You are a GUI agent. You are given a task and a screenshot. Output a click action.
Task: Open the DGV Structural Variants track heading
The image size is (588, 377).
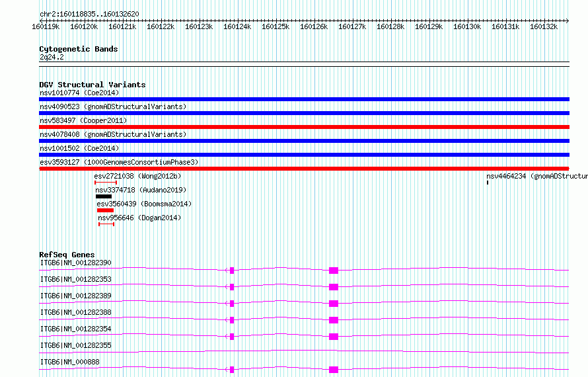tap(92, 85)
